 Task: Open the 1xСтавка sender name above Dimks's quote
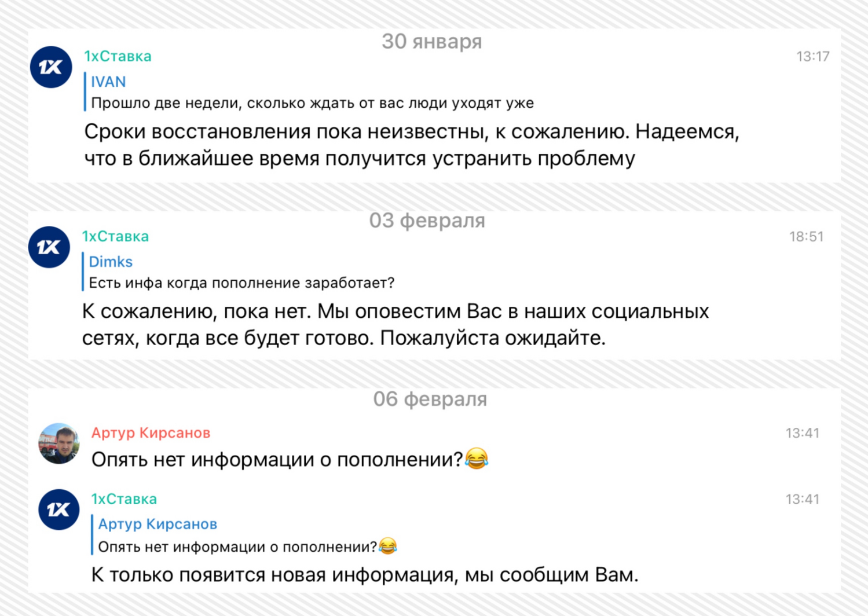tap(115, 236)
